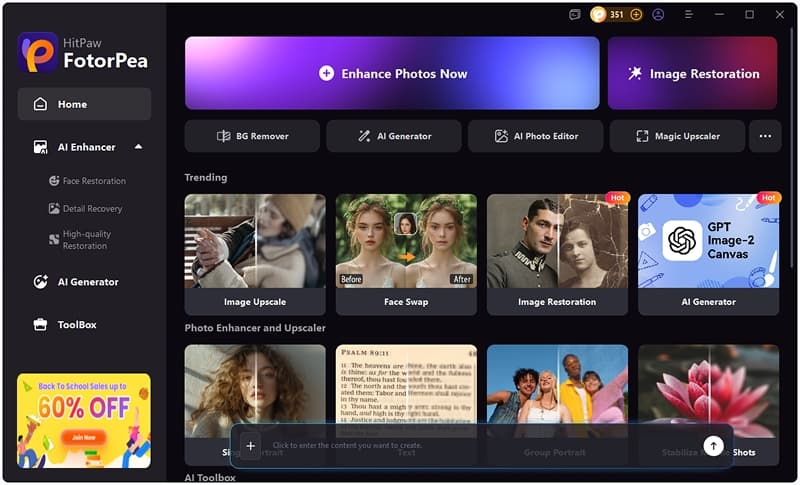Open the Back To School 60% OFF banner
This screenshot has width=800, height=485.
coord(84,421)
